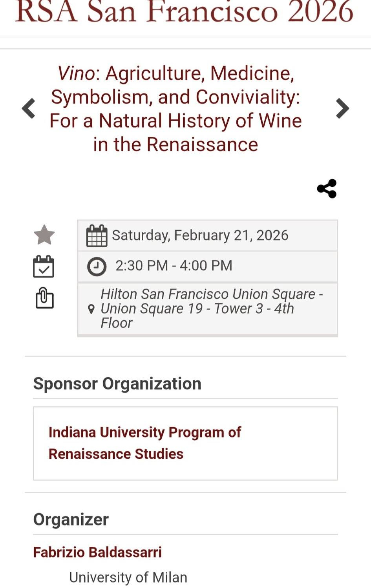Open Indiana University Program of Renaissance Studies
Image resolution: width=371 pixels, height=588 pixels.
coord(144,443)
